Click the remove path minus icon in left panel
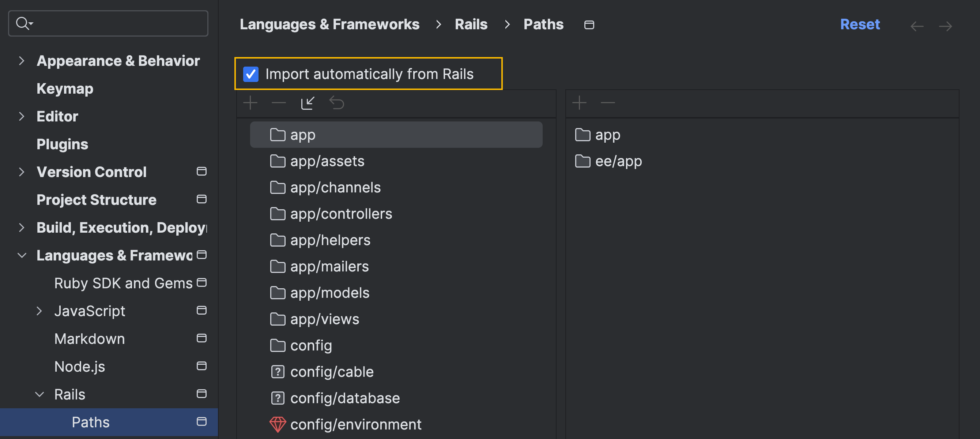 coord(279,103)
